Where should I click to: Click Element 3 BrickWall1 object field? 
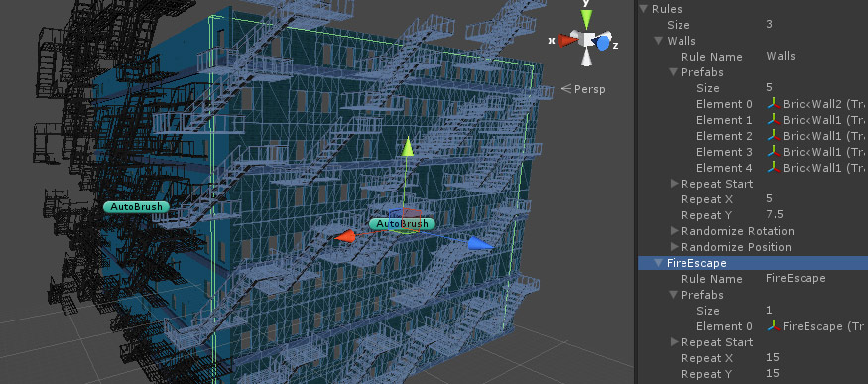click(816, 152)
